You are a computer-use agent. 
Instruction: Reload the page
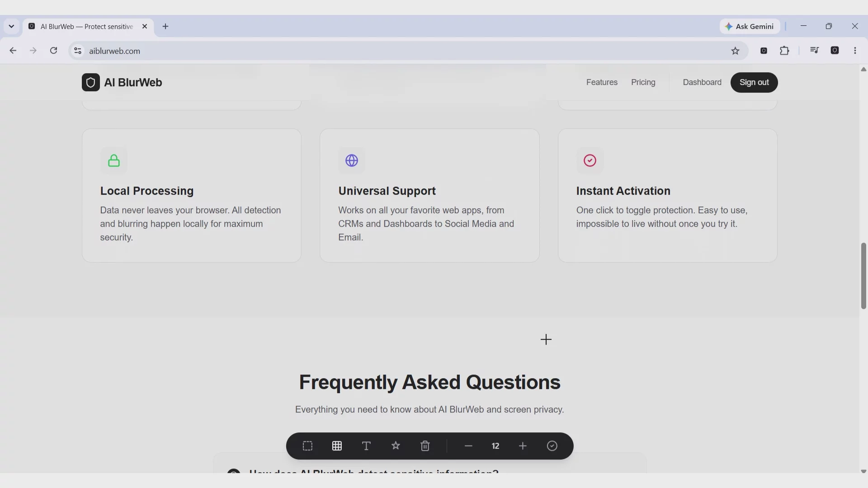click(x=53, y=51)
